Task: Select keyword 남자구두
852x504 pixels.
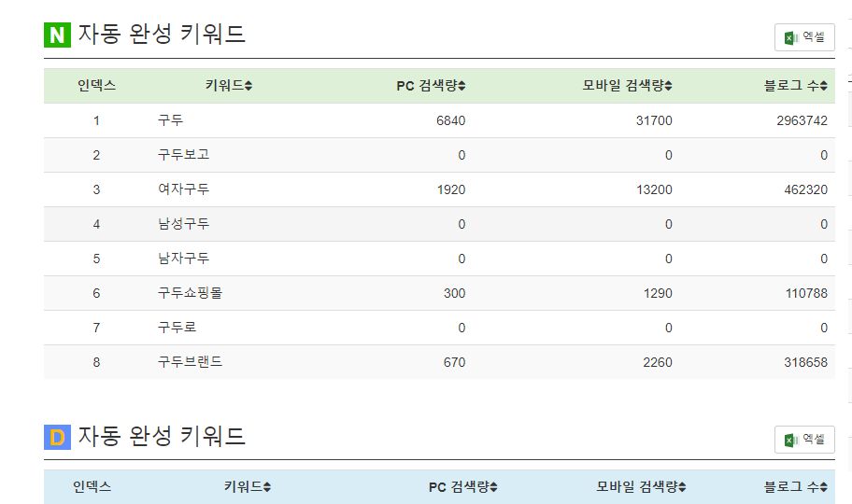Action: point(184,258)
